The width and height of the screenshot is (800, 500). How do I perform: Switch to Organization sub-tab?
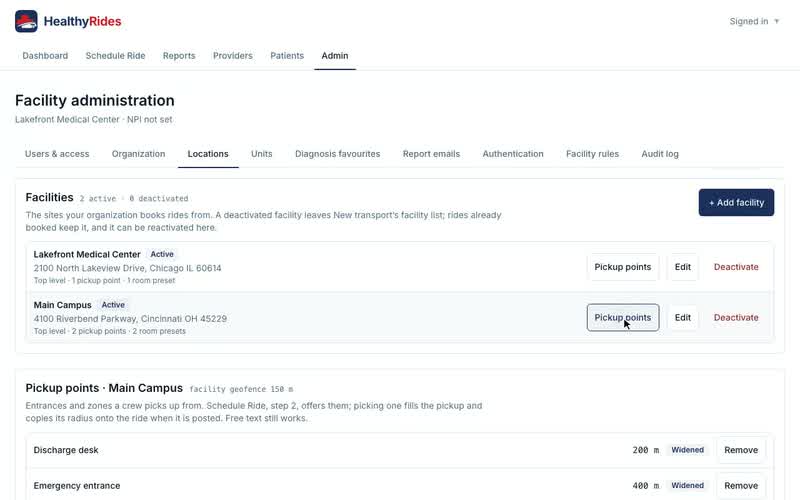(x=138, y=154)
